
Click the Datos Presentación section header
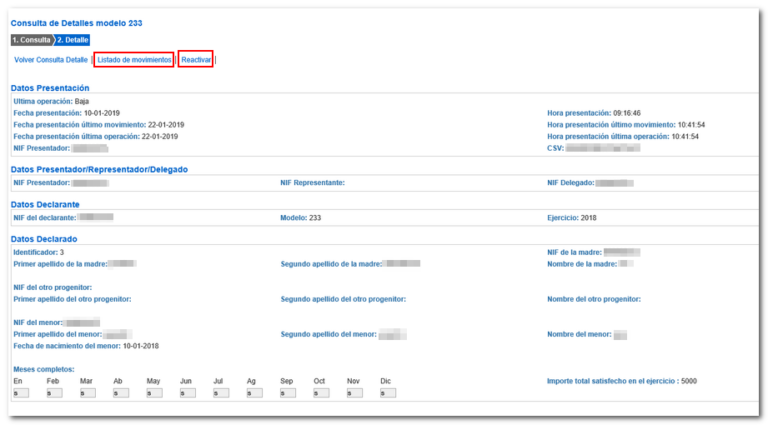point(50,88)
